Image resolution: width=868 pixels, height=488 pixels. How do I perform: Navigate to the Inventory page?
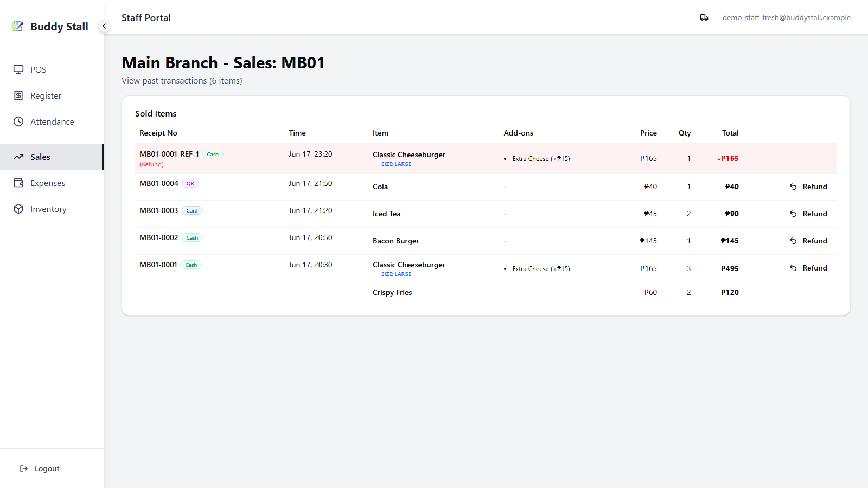point(52,209)
